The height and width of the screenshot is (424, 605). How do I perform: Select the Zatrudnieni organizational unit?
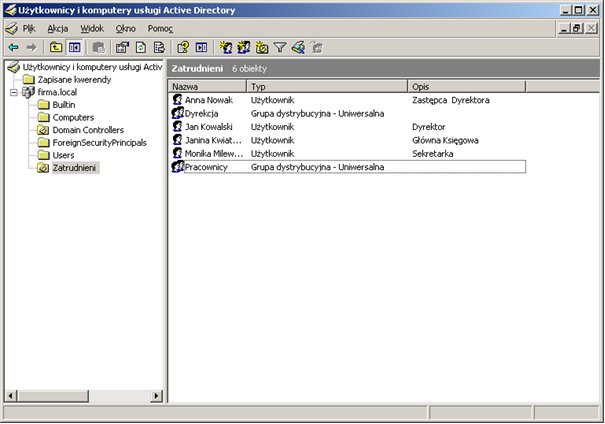pos(75,168)
